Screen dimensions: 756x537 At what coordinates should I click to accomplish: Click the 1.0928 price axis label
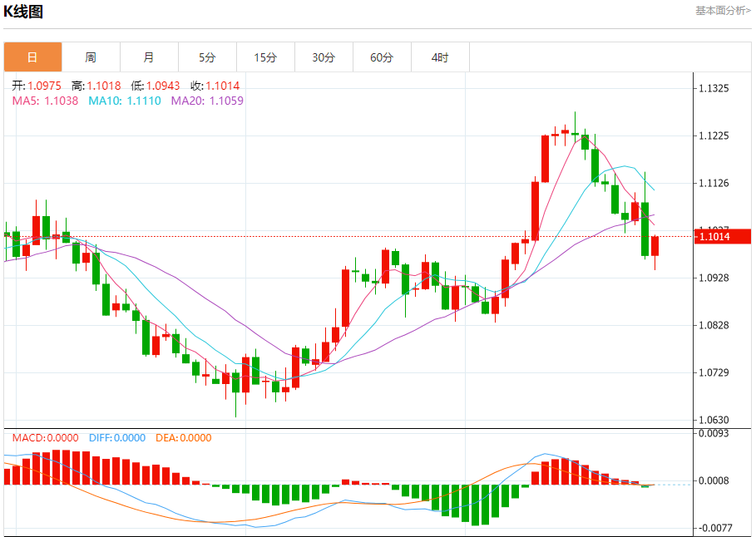pyautogui.click(x=714, y=278)
